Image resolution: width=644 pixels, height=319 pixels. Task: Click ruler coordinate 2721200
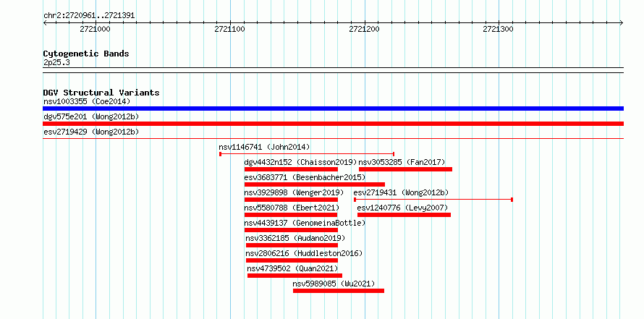click(x=364, y=29)
